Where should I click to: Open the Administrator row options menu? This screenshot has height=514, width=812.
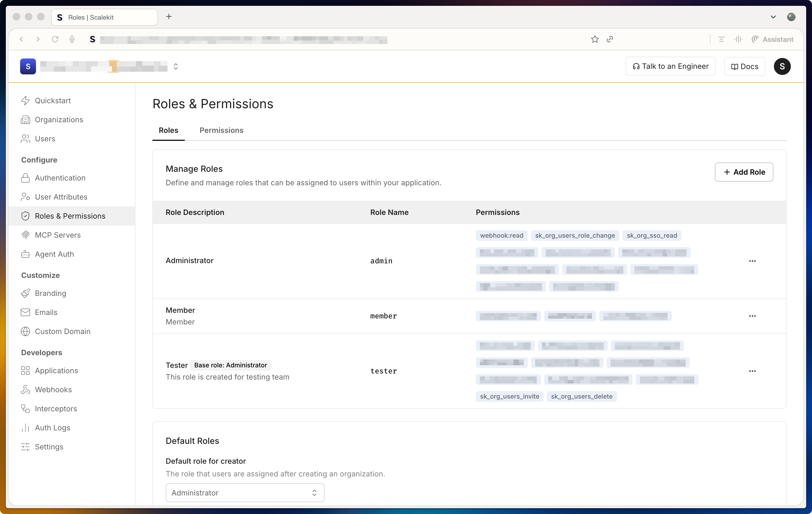752,261
